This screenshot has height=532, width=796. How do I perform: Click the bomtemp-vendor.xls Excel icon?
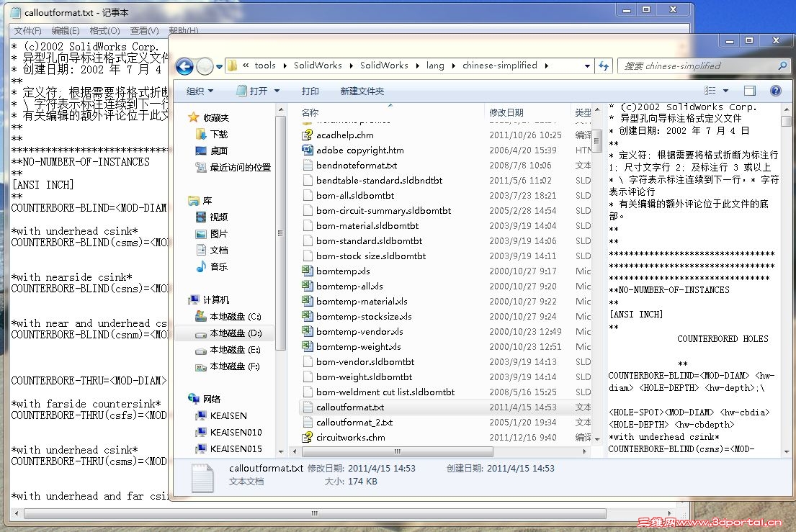coord(307,332)
